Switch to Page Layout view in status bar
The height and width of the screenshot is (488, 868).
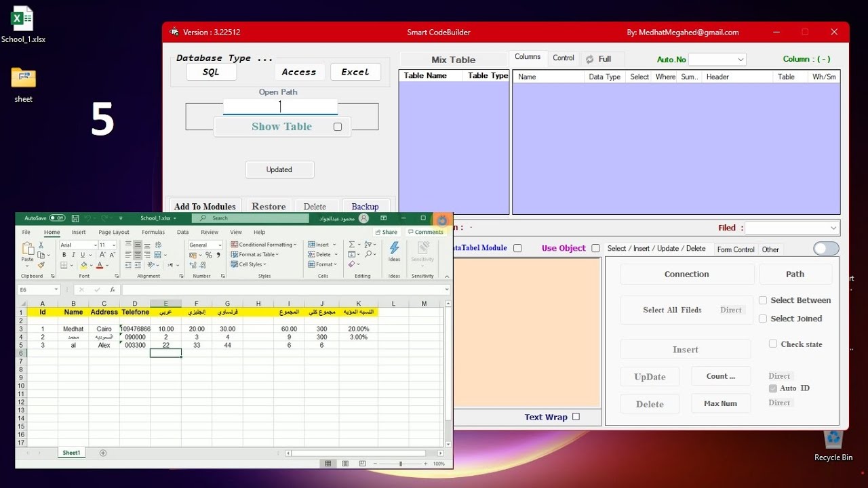click(x=345, y=464)
